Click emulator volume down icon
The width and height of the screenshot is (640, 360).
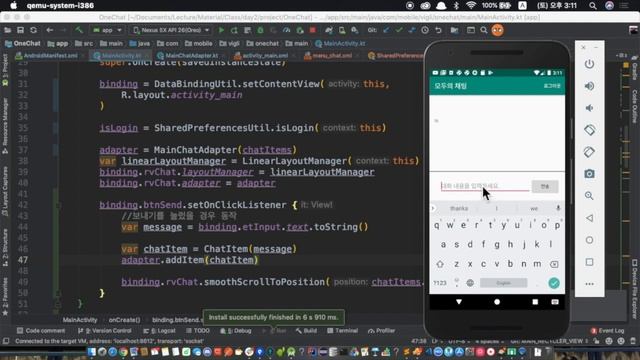tap(589, 108)
